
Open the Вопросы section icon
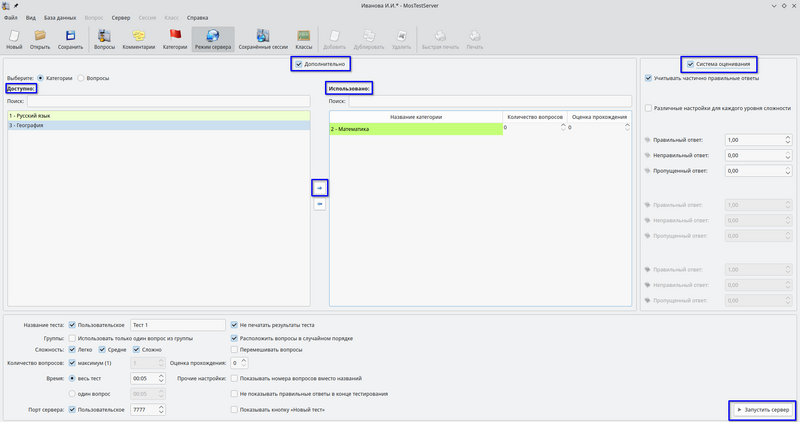[x=104, y=39]
